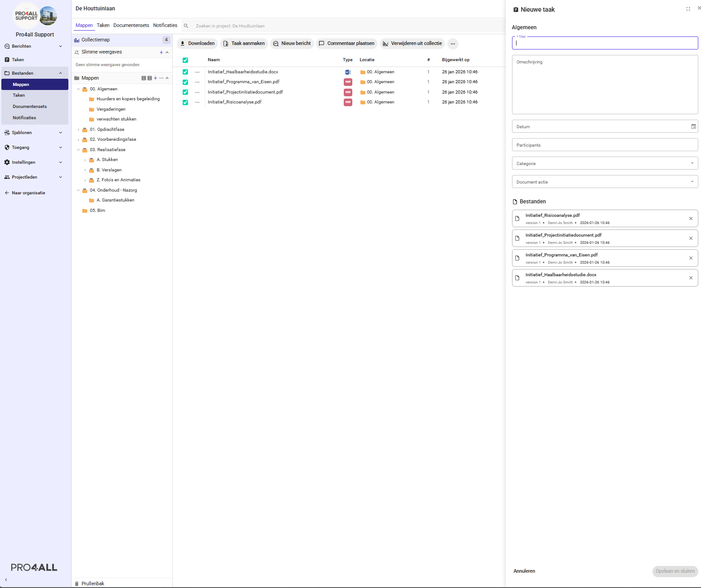Screen dimensions: 701x588
Task: Click the Verwijderen uit collectie icon
Action: pyautogui.click(x=385, y=44)
